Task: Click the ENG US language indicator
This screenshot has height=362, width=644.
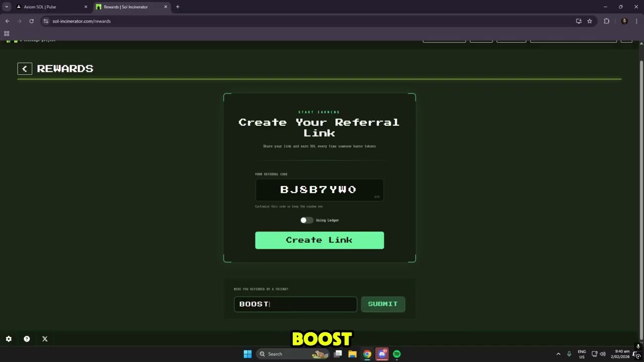Action: pyautogui.click(x=582, y=354)
